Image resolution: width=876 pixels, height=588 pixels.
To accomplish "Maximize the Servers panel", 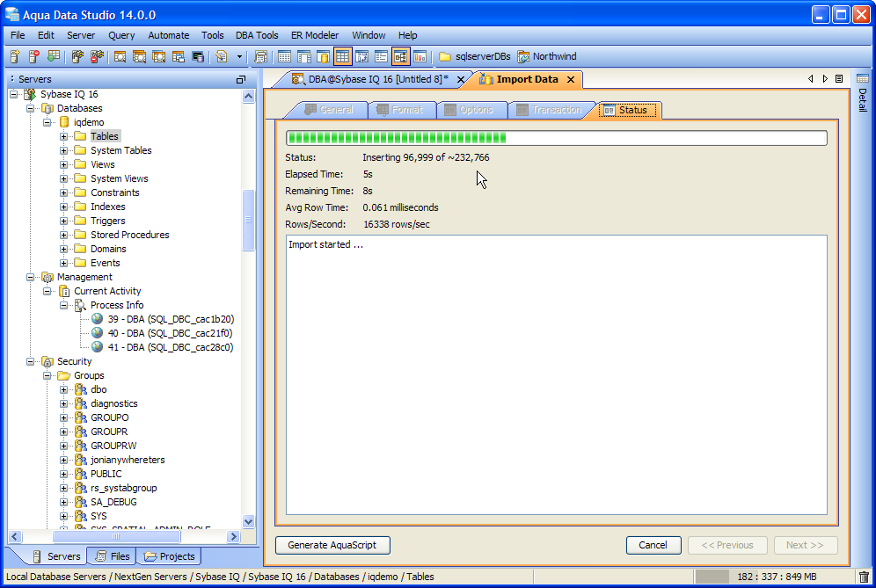I will pyautogui.click(x=241, y=79).
